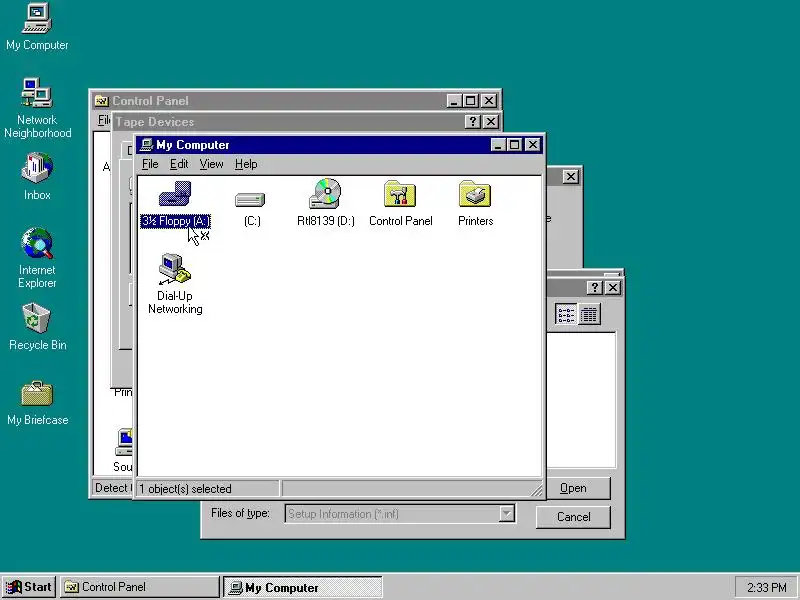Close the Tape Devices dialog
The image size is (800, 600).
pyautogui.click(x=490, y=121)
